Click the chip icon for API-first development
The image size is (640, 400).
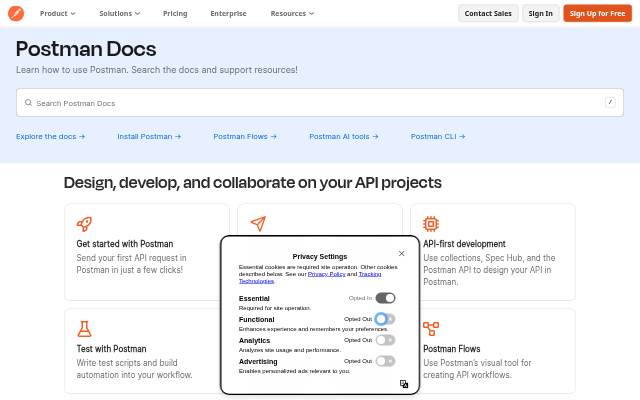coord(431,224)
